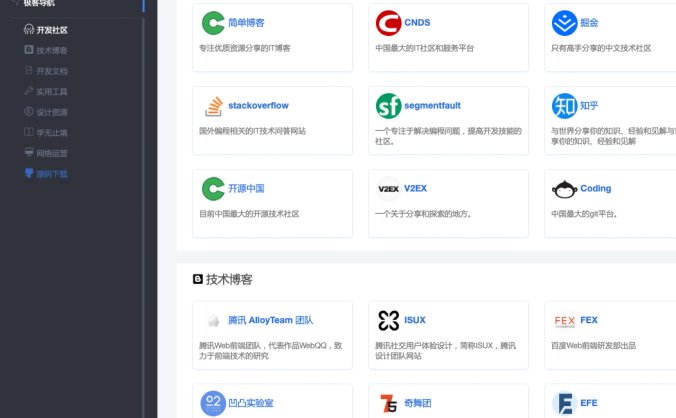The width and height of the screenshot is (676, 418).
Task: Click the Coding monkey logo
Action: point(564,189)
